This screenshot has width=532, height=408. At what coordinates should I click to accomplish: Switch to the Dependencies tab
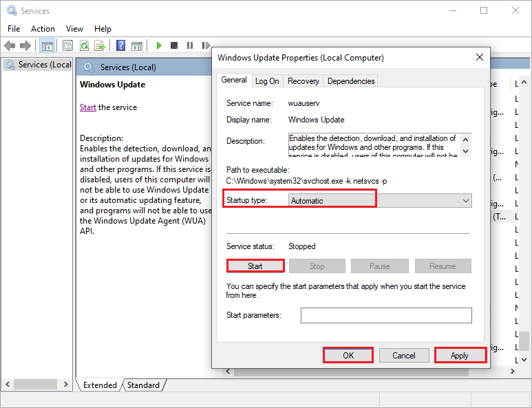click(x=351, y=81)
